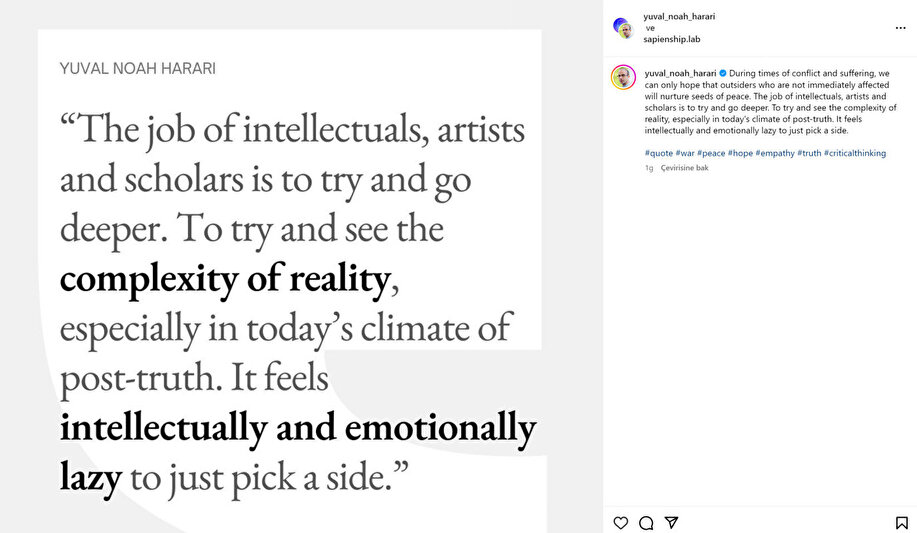Open the #empathy hashtag
This screenshot has height=533, width=917.
pyautogui.click(x=775, y=153)
